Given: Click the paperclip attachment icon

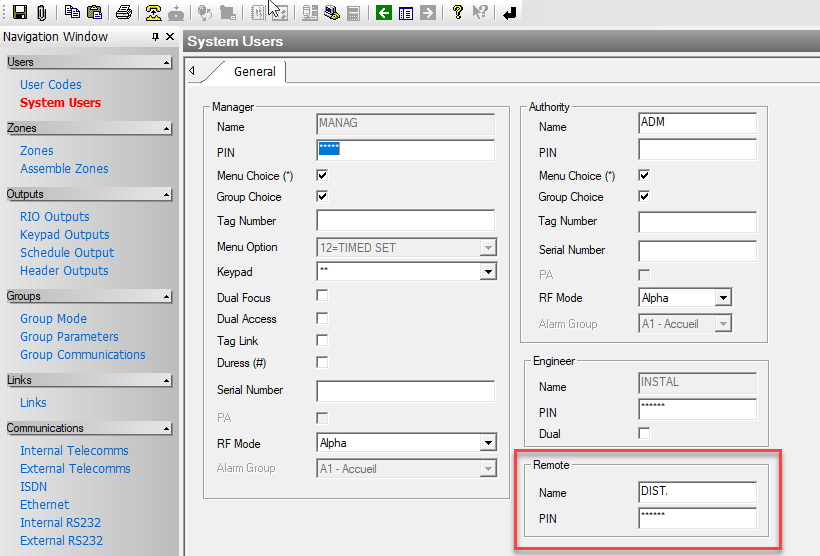Looking at the screenshot, I should [41, 13].
